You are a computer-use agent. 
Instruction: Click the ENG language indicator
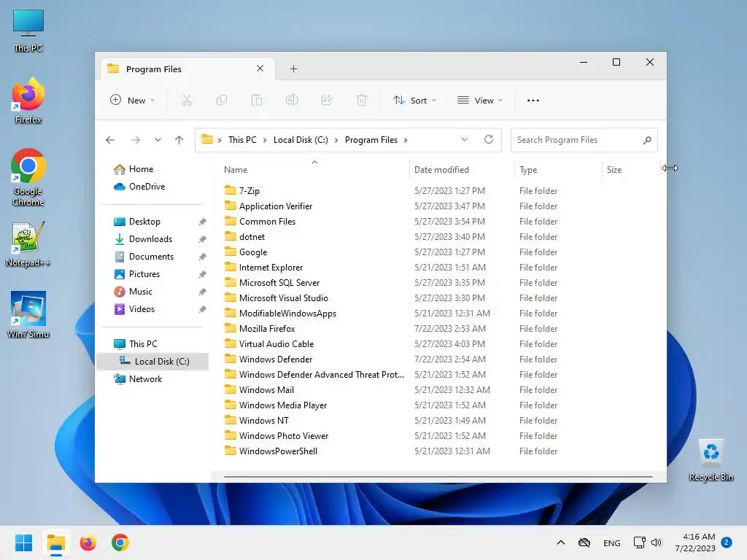pyautogui.click(x=612, y=542)
